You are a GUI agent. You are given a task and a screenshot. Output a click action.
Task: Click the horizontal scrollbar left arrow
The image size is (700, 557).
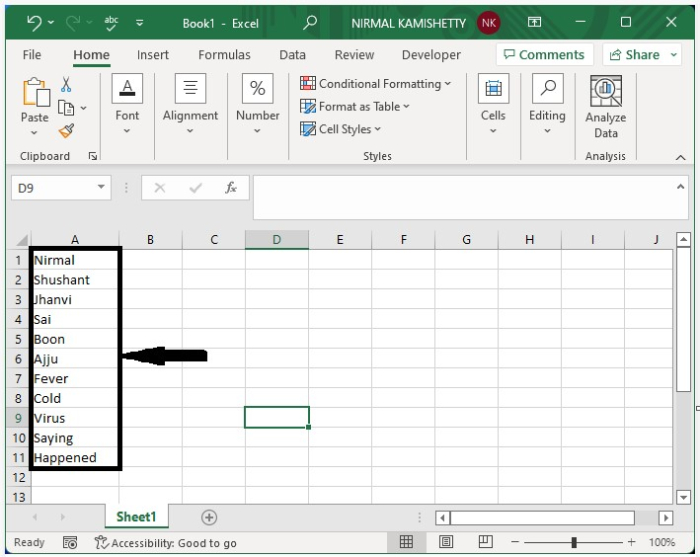click(442, 518)
